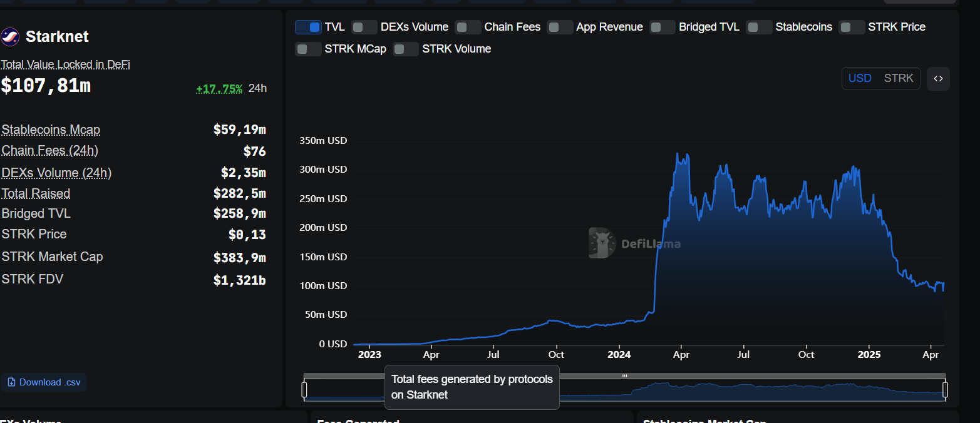Enable the DEXs Volume switch
The image size is (980, 423).
pyautogui.click(x=364, y=27)
